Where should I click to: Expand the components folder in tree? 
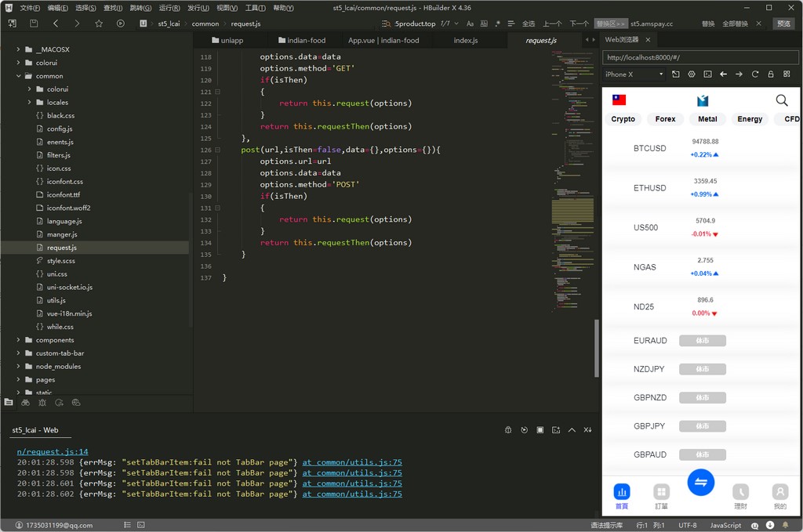18,340
